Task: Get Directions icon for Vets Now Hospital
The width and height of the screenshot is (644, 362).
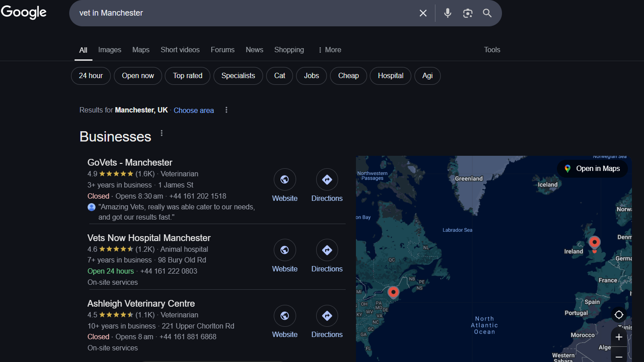Action: (327, 250)
